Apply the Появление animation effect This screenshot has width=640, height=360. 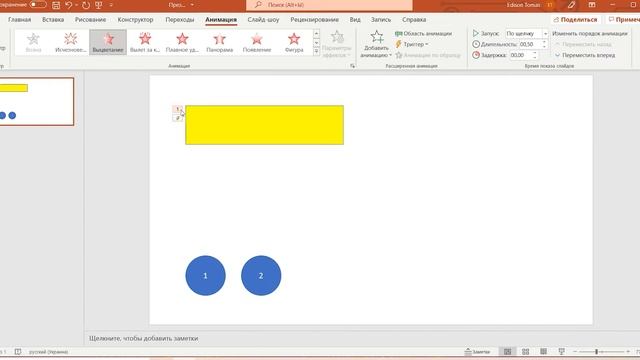coord(257,42)
